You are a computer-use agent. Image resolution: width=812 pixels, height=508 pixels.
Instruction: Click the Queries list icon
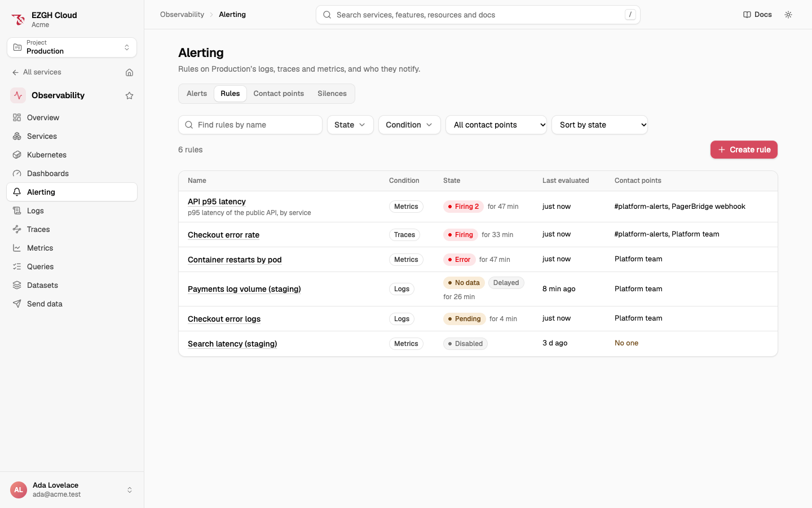pyautogui.click(x=17, y=266)
